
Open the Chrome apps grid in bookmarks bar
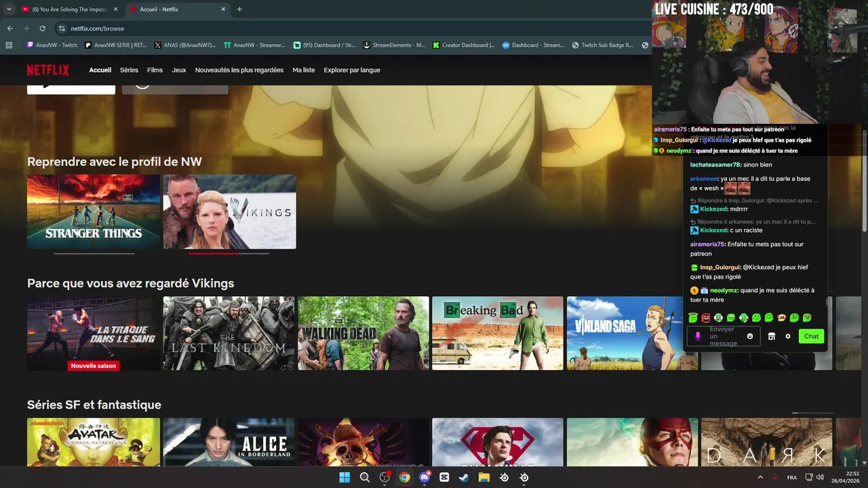pos(9,45)
